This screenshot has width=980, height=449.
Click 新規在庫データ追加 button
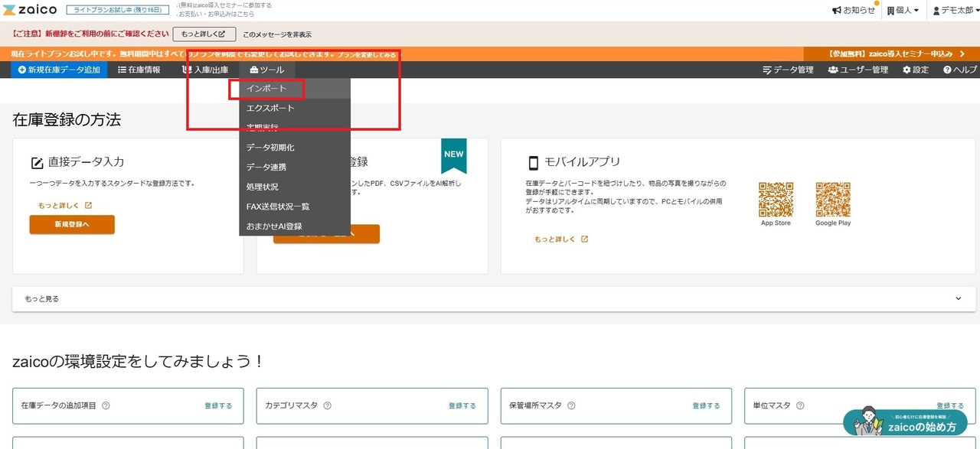[59, 70]
